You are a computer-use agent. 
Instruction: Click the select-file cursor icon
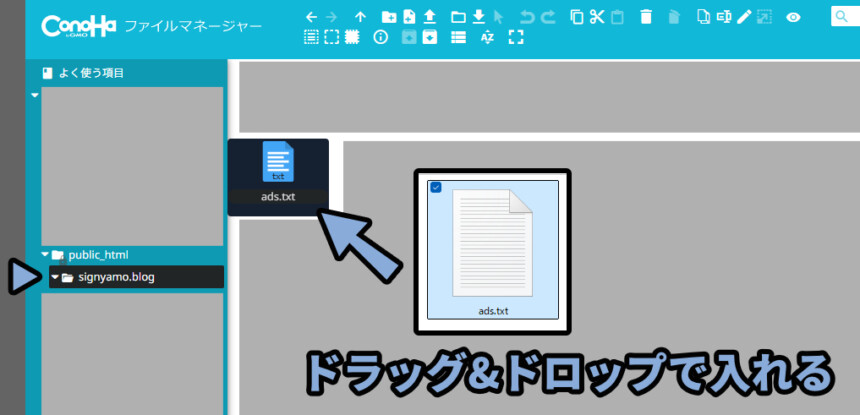pyautogui.click(x=498, y=17)
